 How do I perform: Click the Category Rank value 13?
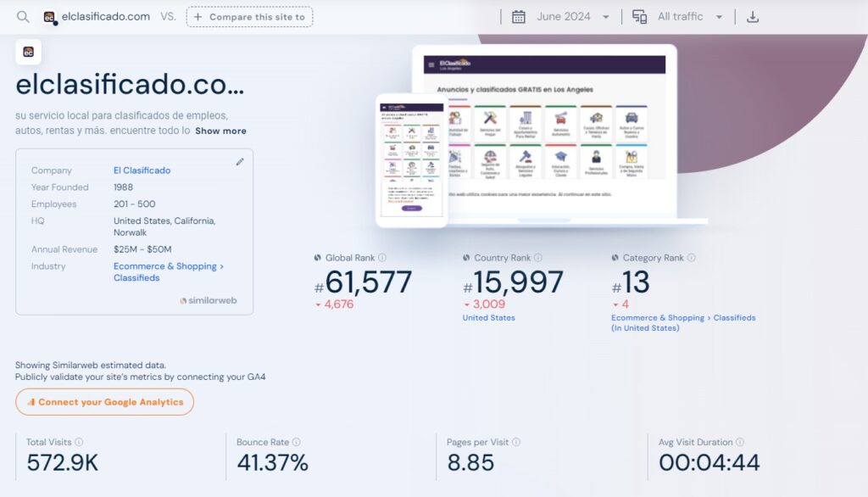636,282
